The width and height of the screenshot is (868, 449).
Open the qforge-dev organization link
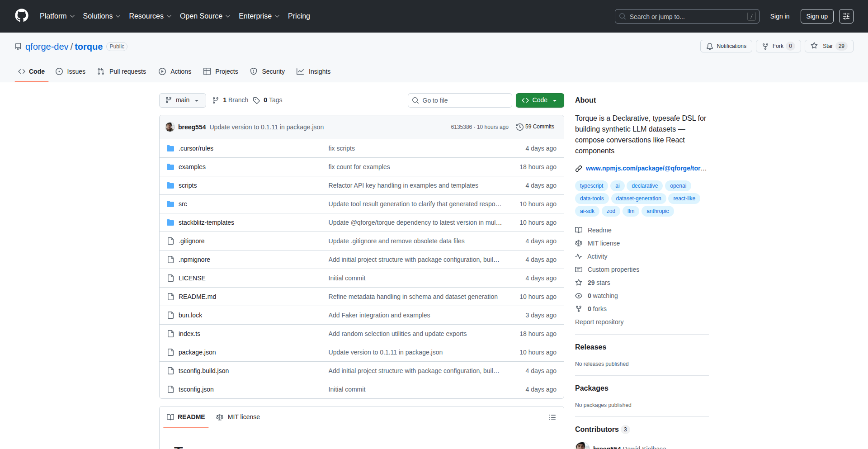(47, 47)
